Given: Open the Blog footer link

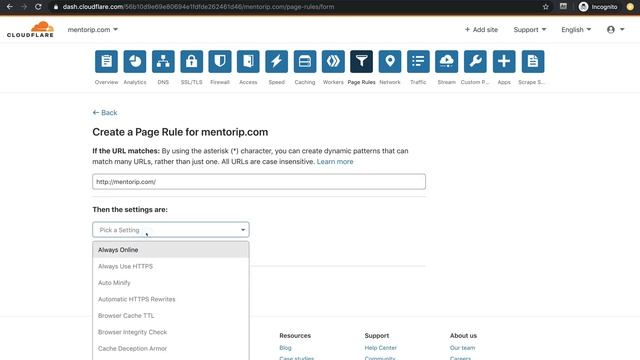Looking at the screenshot, I should tap(285, 348).
